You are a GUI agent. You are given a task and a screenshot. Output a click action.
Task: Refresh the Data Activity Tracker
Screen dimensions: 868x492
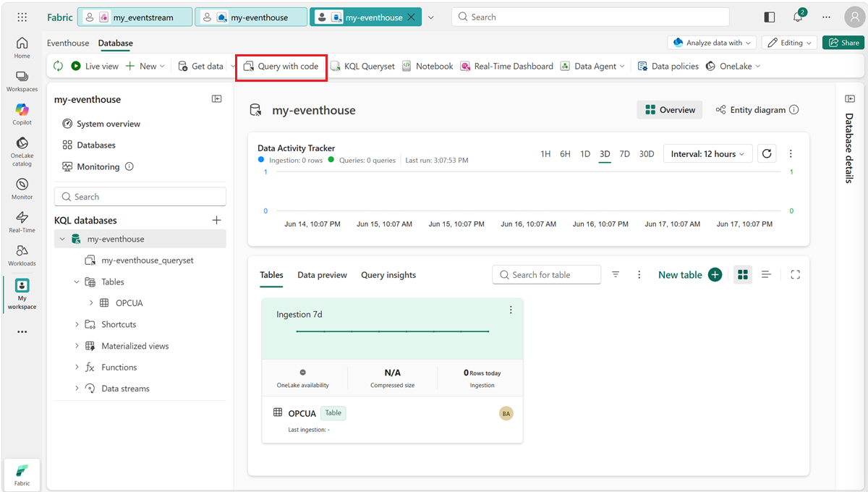[767, 153]
